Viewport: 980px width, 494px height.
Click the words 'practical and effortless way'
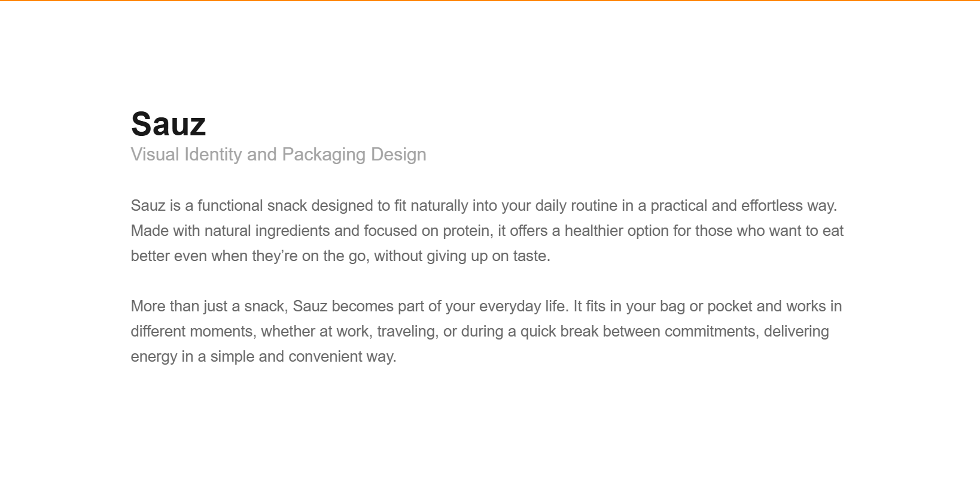coord(744,205)
